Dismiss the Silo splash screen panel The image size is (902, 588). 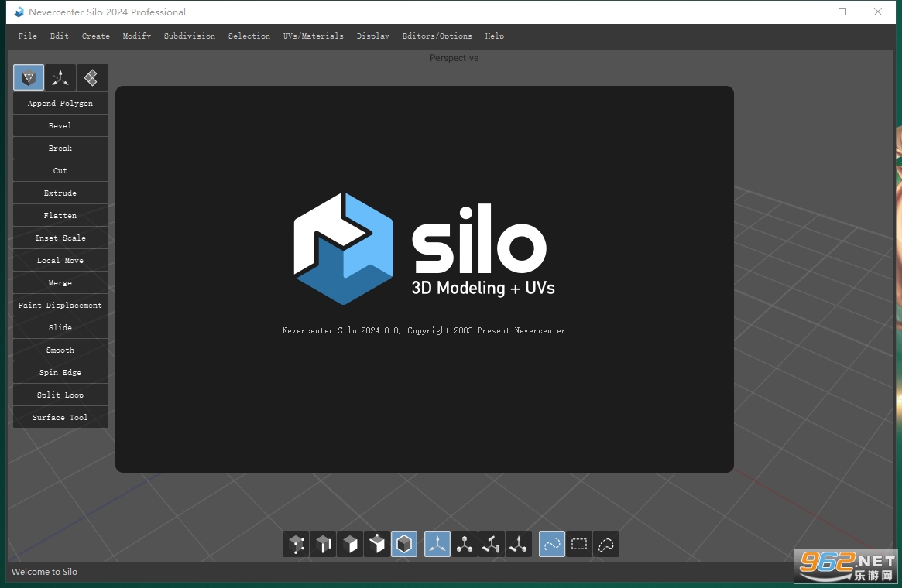[424, 279]
